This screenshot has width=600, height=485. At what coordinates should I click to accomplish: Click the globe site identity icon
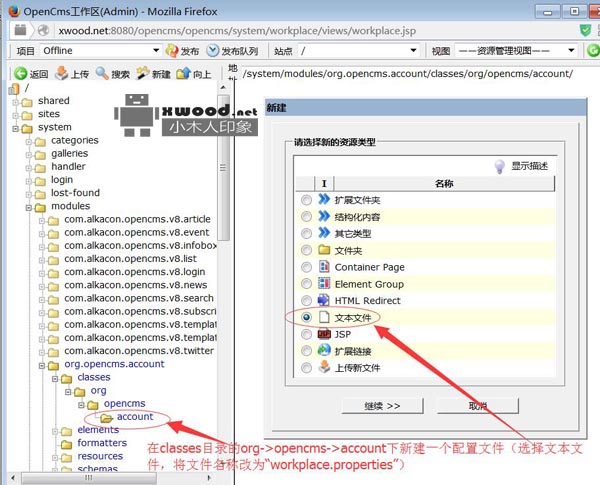point(43,30)
